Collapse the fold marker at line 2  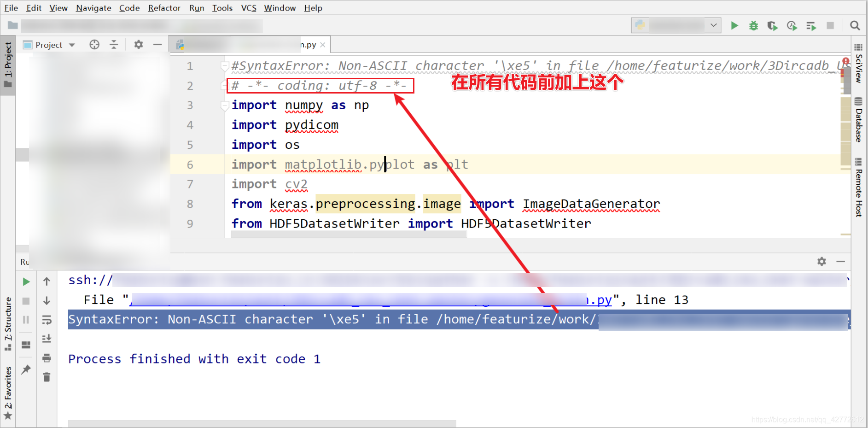(x=225, y=86)
